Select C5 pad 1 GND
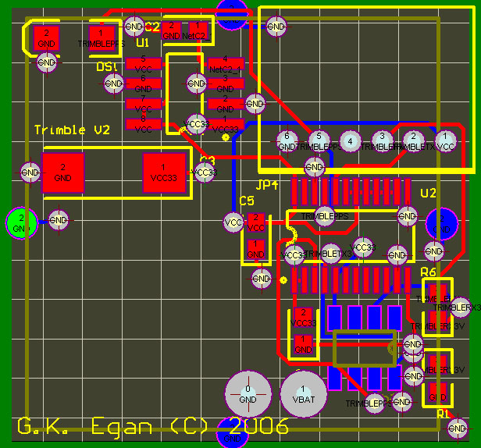Screen dimensions: 481x448 (256, 249)
